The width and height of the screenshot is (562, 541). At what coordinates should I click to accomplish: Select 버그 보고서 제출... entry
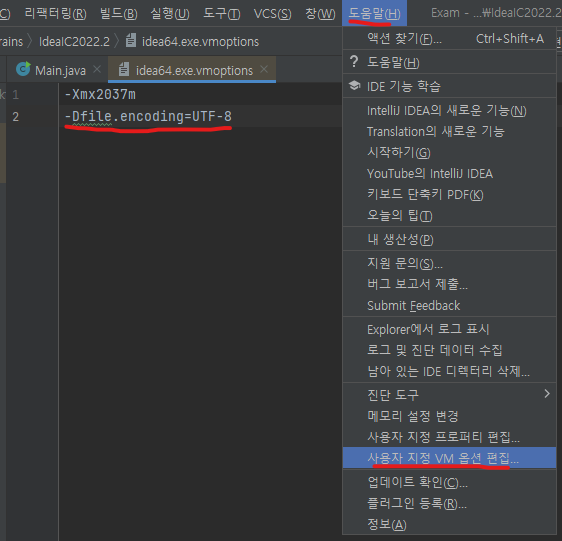pos(449,284)
